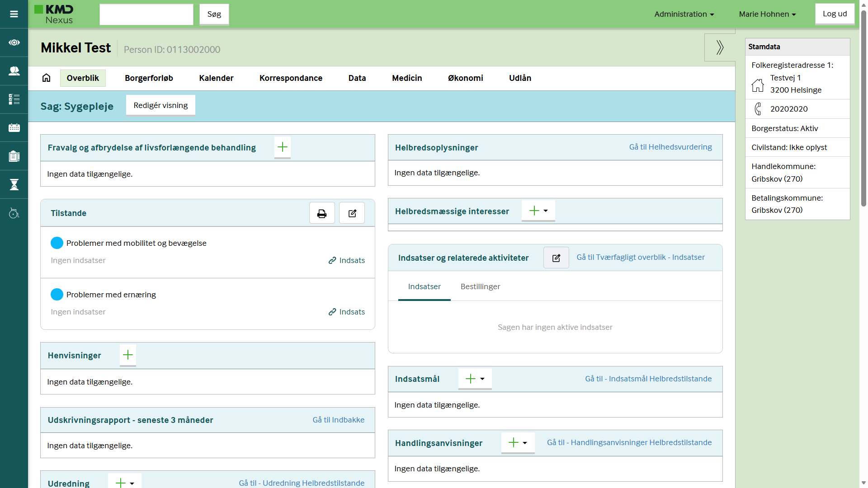Open Indsatsmål plus dropdown

(475, 379)
